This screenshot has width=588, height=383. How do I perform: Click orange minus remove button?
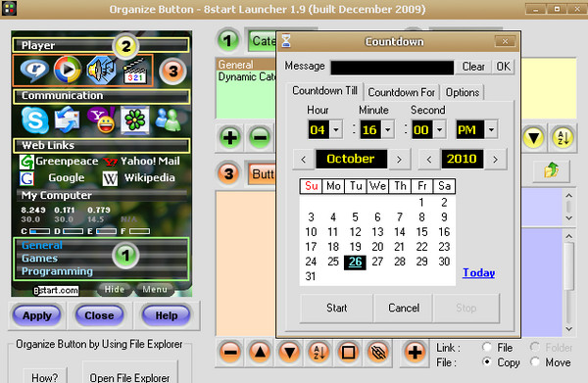[x=230, y=353]
